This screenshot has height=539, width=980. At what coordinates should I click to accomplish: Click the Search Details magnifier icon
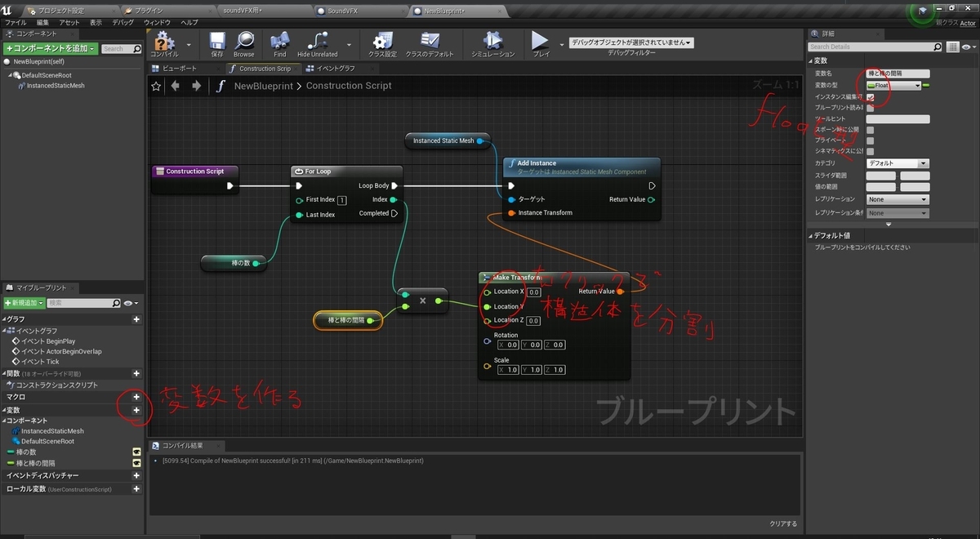click(x=938, y=47)
